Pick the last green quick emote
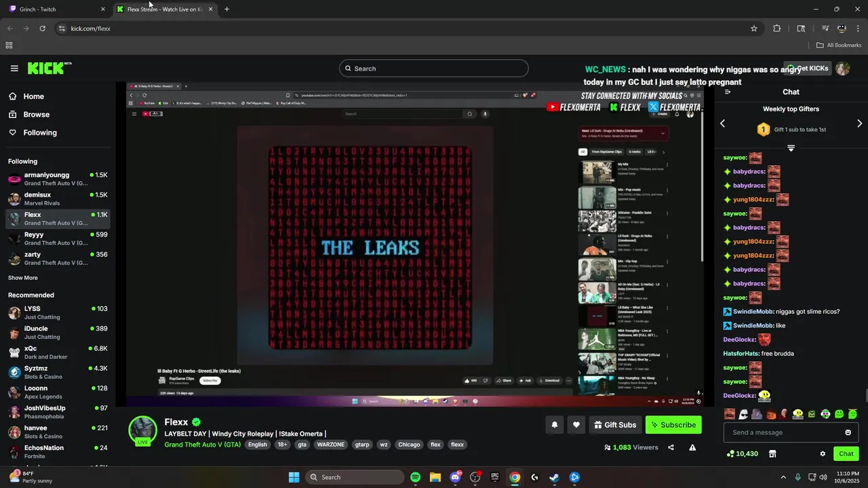Screen dimensions: 868x488 coord(852,414)
